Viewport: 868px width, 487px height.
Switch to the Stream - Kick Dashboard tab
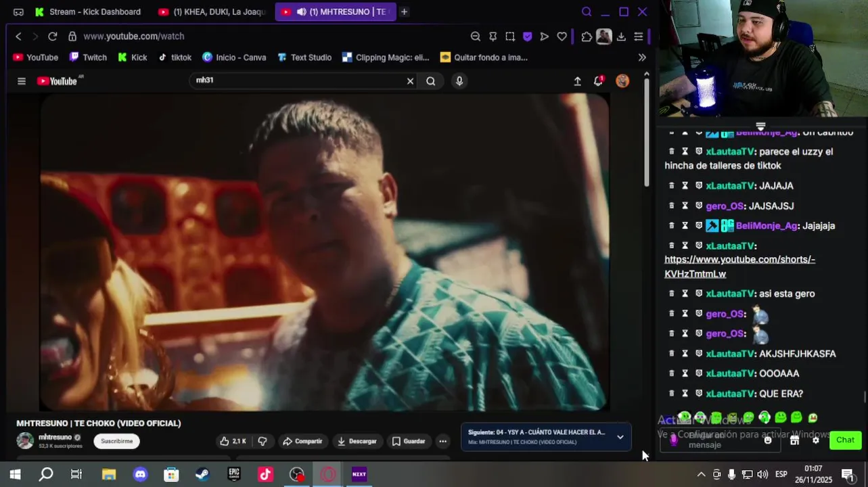(88, 11)
